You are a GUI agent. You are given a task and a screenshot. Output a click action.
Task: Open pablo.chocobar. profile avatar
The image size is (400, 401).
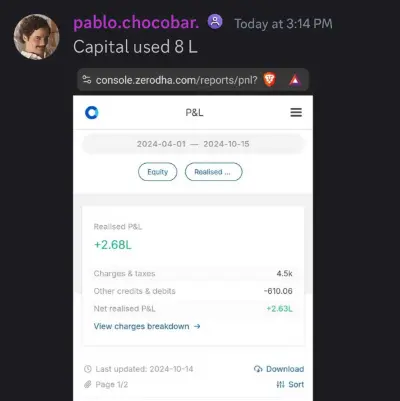point(36,37)
